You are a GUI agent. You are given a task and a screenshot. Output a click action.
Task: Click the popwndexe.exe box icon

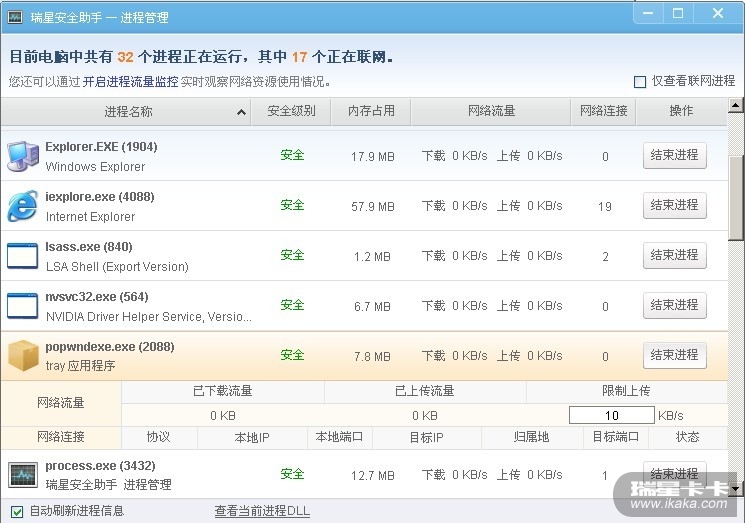pyautogui.click(x=23, y=355)
